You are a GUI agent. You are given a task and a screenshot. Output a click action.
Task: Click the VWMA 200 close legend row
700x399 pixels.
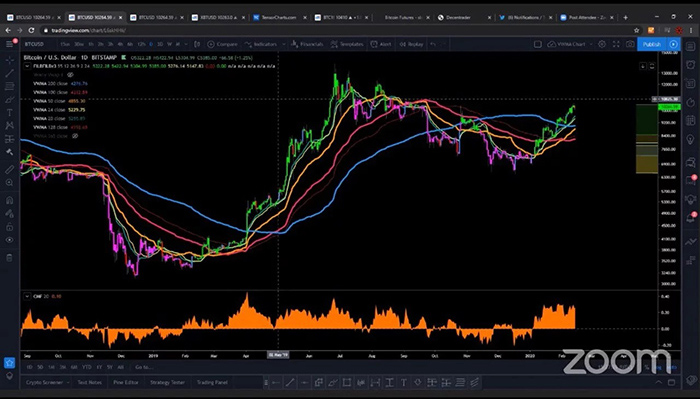(x=61, y=83)
